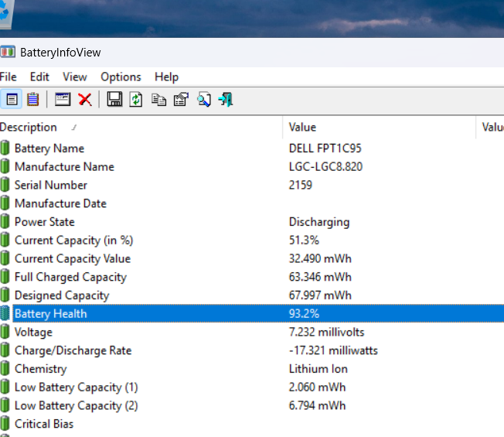Screen dimensions: 504x437
Task: Click the BatteryInfoView title bar app icon
Action: [x=8, y=52]
